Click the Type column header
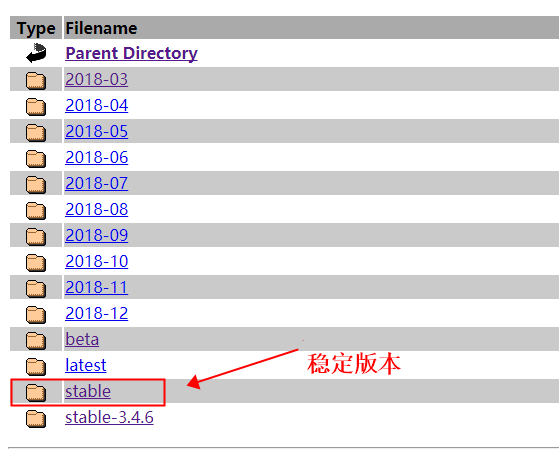 point(36,28)
